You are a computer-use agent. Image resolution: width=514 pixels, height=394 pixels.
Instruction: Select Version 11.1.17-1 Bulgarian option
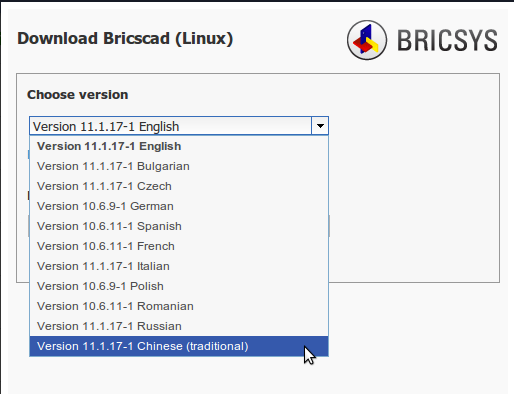(179, 166)
